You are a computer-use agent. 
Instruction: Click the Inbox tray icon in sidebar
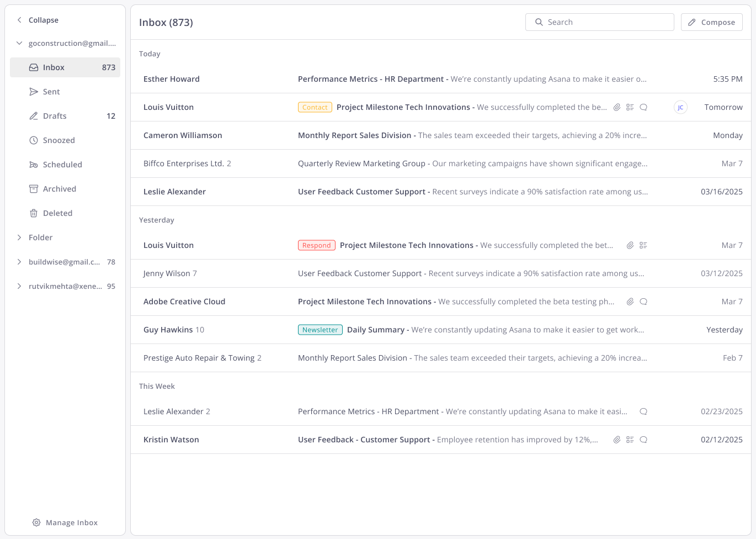(34, 67)
